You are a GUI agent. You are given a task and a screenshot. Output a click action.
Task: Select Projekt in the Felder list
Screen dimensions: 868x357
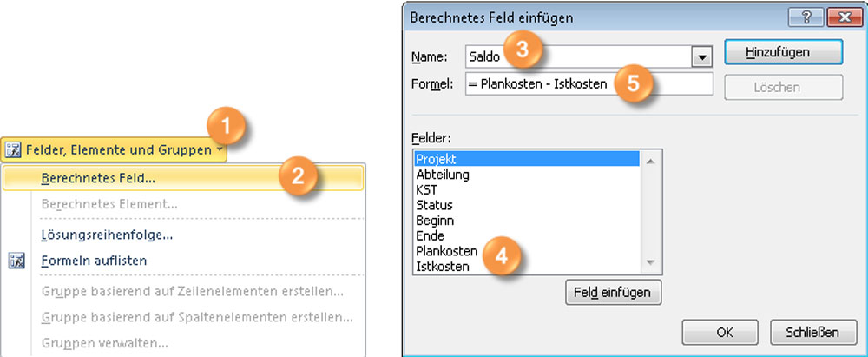[x=436, y=159]
